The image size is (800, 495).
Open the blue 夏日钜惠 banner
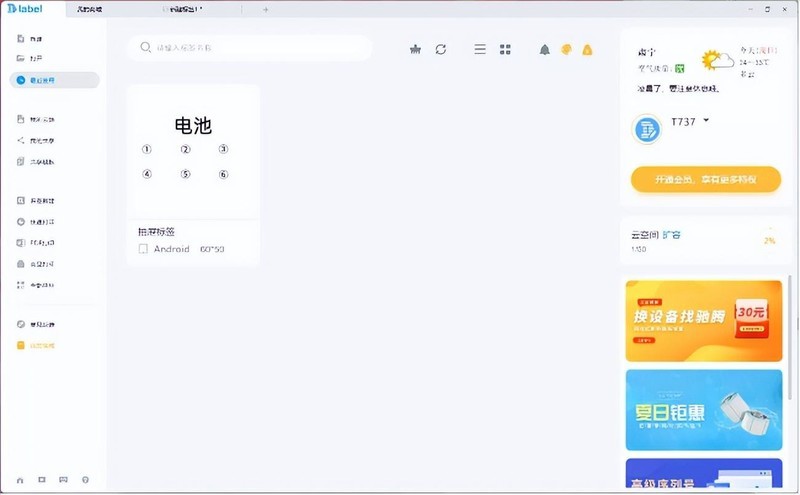click(704, 410)
